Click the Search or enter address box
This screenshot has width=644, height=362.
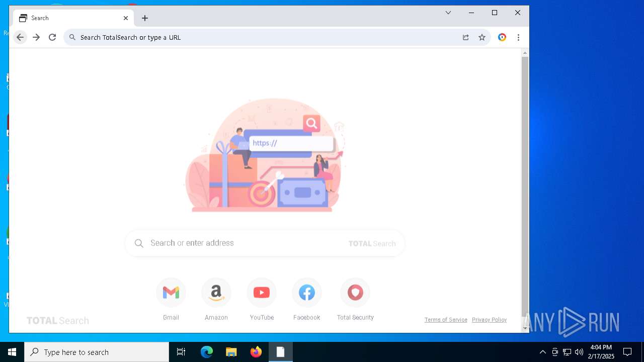pos(265,243)
